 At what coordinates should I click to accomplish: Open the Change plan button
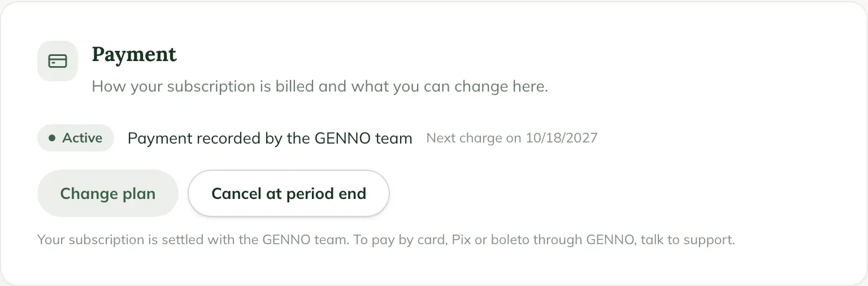tap(108, 193)
